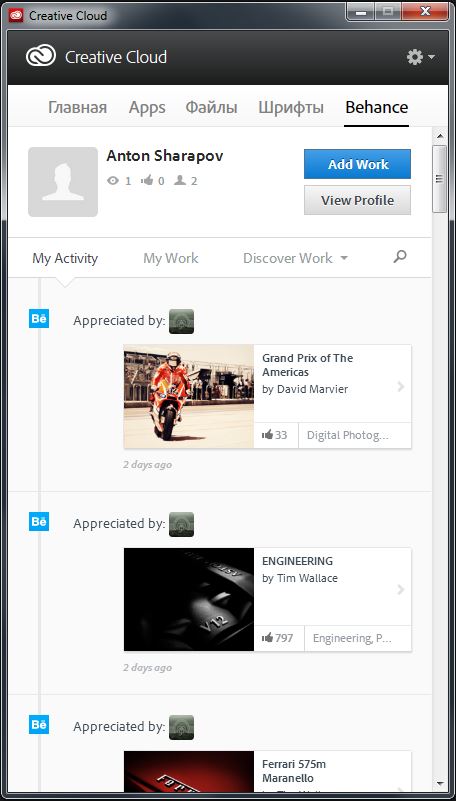Open the search magnifier icon

(400, 257)
